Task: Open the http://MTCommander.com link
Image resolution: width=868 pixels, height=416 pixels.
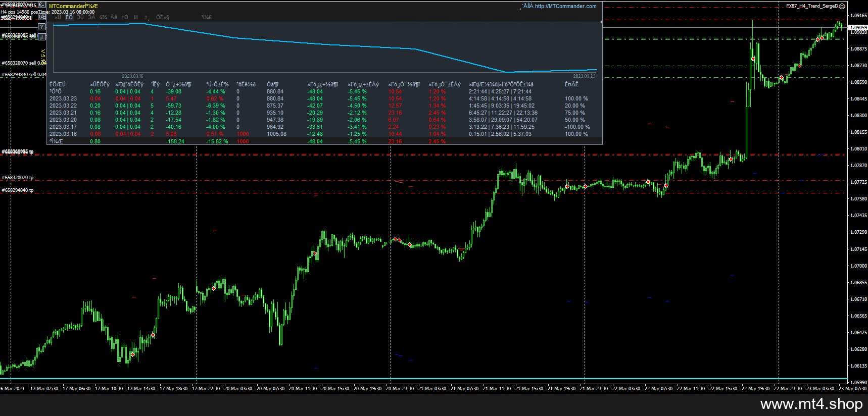Action: (x=565, y=6)
